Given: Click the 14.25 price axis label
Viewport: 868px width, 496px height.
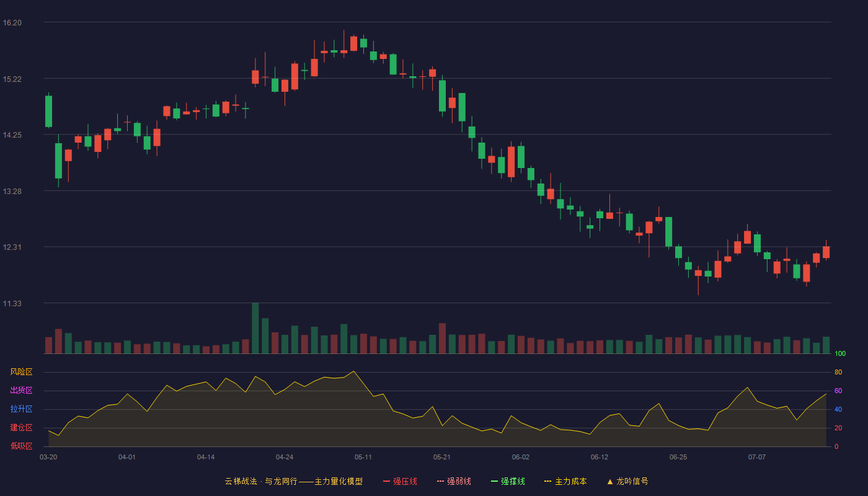Looking at the screenshot, I should coord(12,135).
